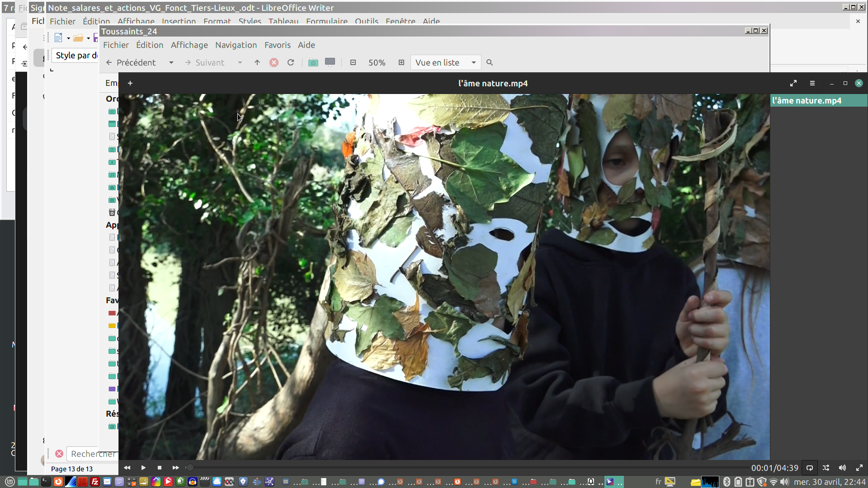Open the player hamburger menu

click(812, 83)
